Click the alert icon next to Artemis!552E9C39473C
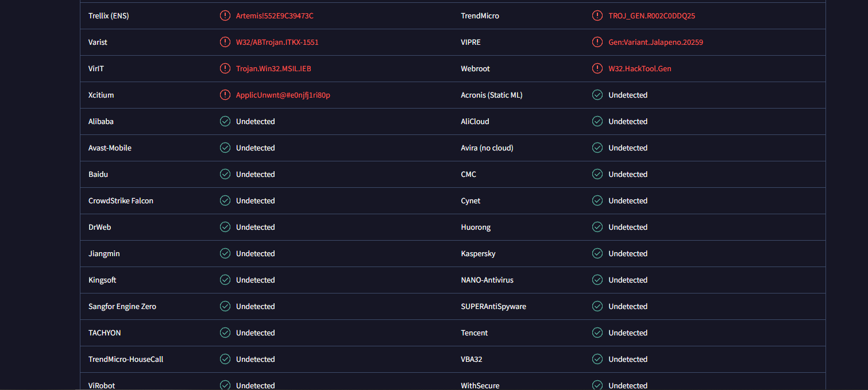This screenshot has height=390, width=868. pos(225,16)
